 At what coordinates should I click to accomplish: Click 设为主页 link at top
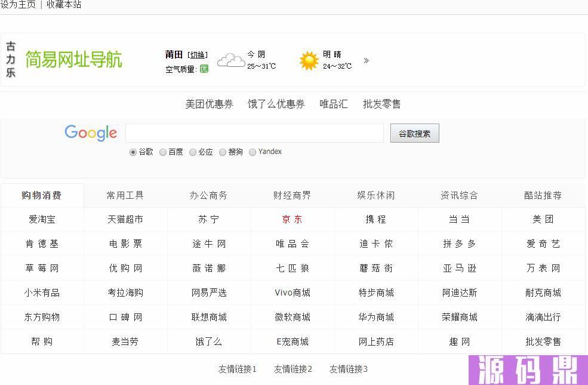click(x=18, y=5)
